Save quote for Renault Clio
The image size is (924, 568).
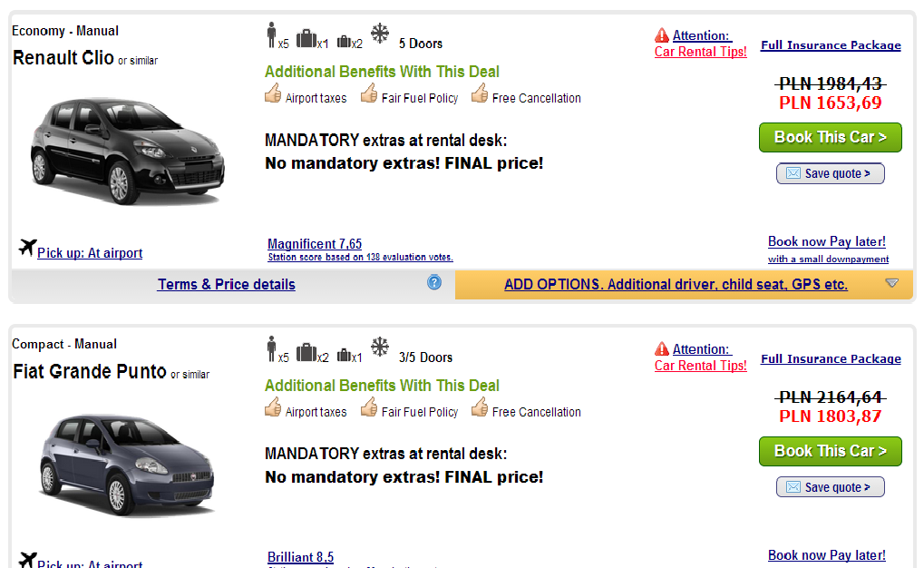coord(831,173)
